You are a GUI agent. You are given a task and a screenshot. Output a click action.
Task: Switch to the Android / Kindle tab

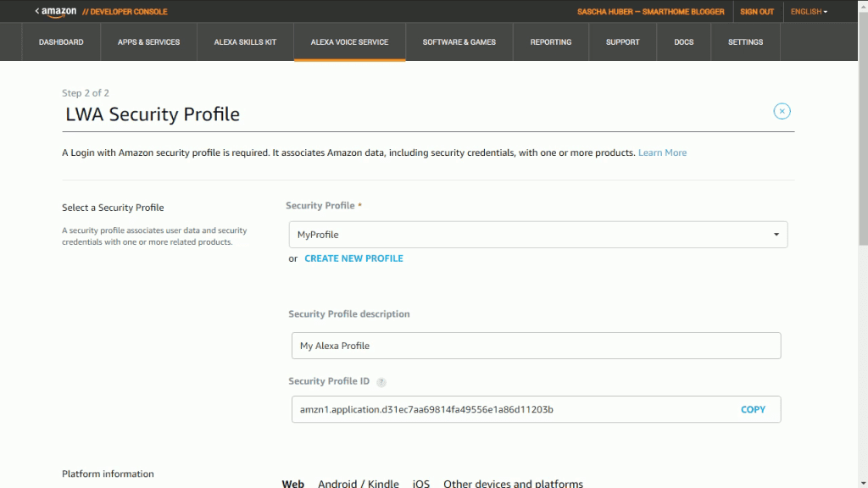point(359,484)
